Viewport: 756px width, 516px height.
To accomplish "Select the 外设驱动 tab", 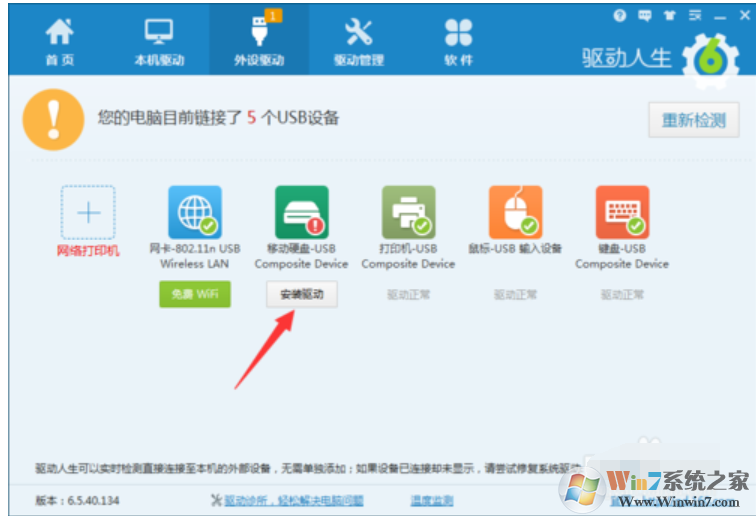I will pos(259,42).
